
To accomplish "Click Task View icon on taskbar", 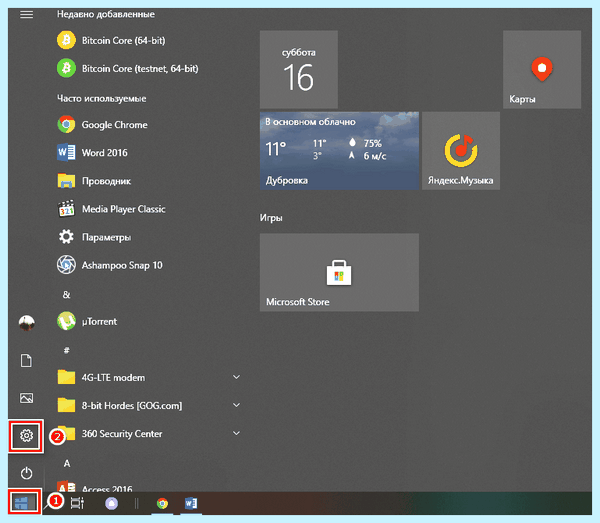I will (x=77, y=503).
